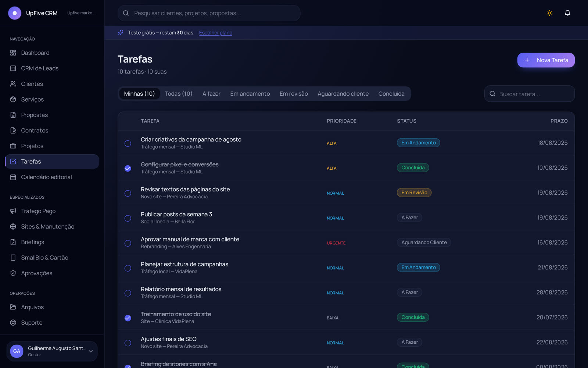The width and height of the screenshot is (588, 368).
Task: Expand Guilherme Augusto user menu chevron
Action: 91,351
